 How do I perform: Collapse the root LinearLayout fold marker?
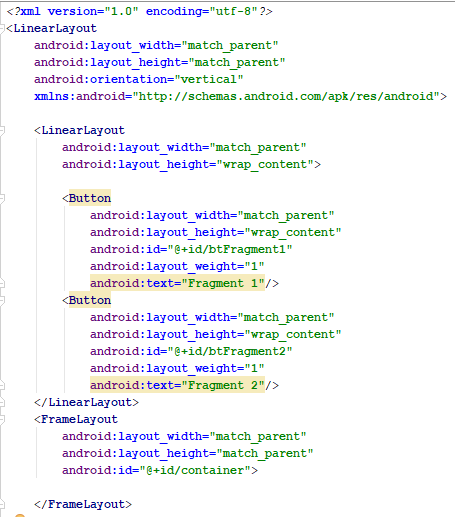pyautogui.click(x=2, y=29)
